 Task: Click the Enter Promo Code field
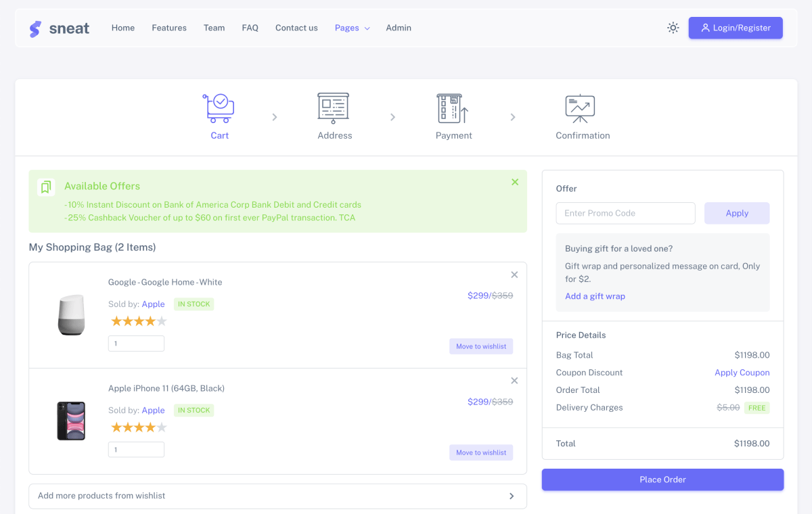click(x=625, y=213)
